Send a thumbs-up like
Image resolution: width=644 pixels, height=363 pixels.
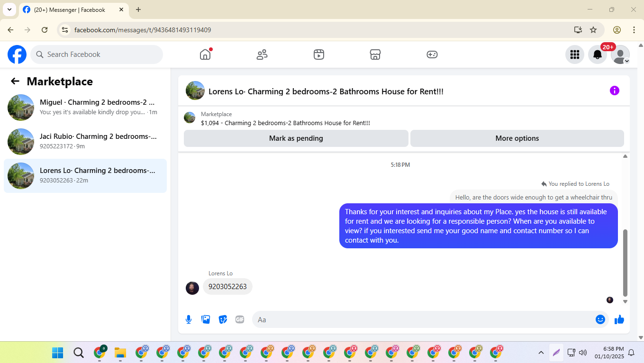click(x=619, y=319)
